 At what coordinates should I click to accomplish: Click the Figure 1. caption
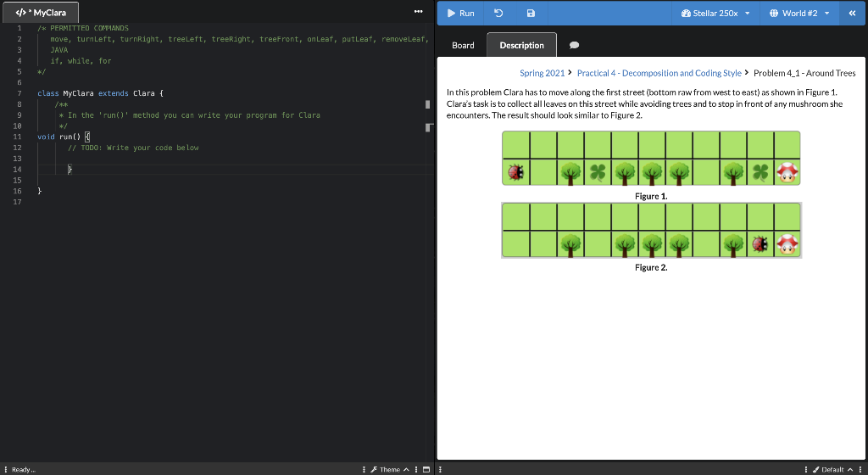coord(651,196)
